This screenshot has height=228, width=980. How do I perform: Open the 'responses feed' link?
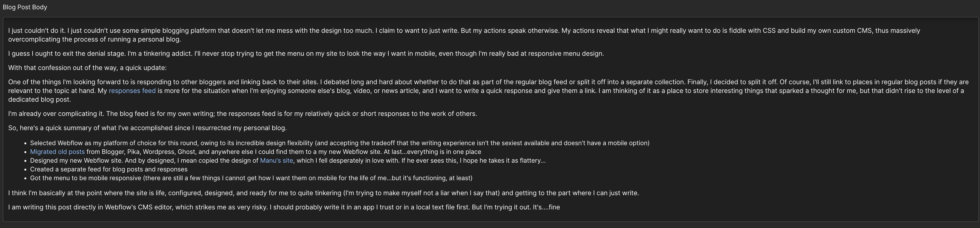tap(132, 91)
